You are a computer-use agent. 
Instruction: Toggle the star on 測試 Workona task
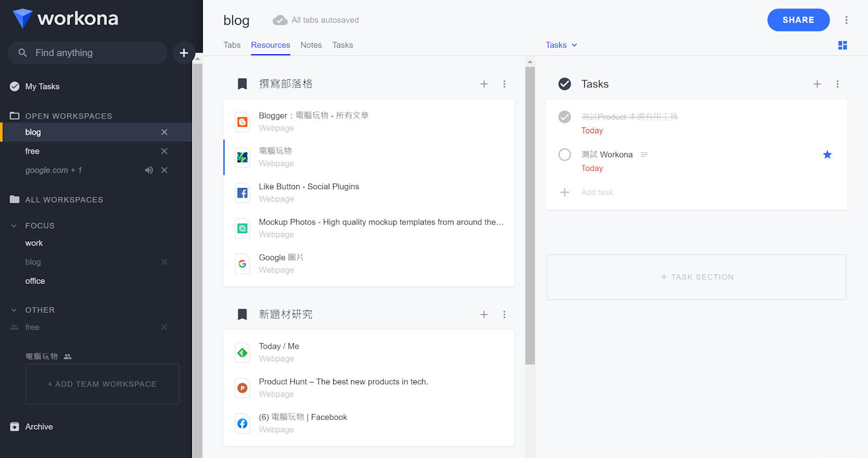click(x=827, y=154)
